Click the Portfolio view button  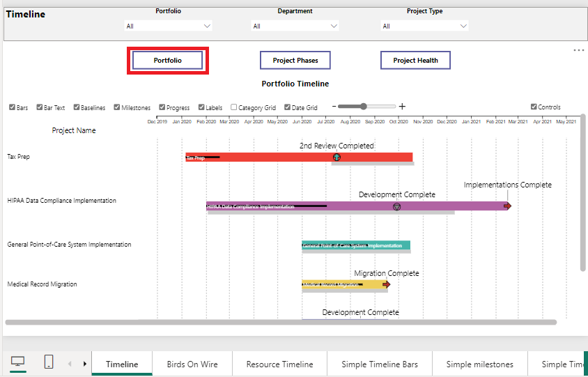pyautogui.click(x=168, y=61)
